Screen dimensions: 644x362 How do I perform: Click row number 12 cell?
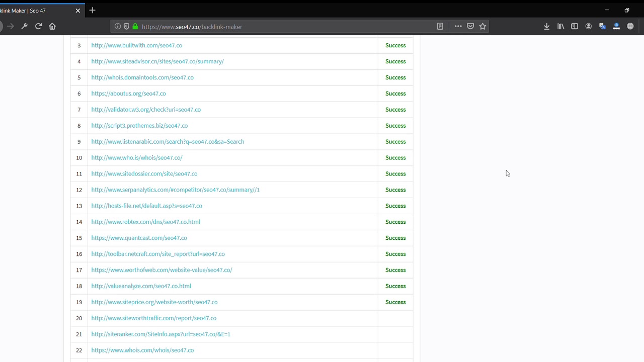point(79,190)
